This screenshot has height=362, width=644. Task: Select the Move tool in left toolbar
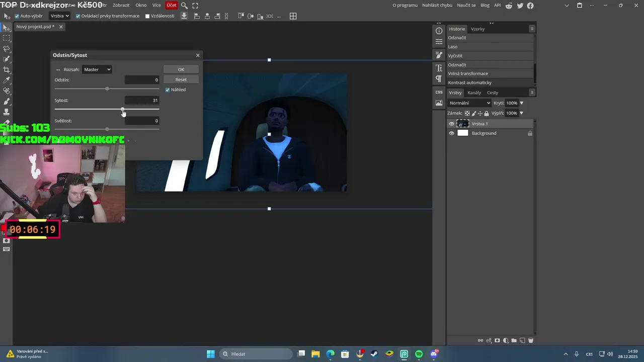coord(7,27)
